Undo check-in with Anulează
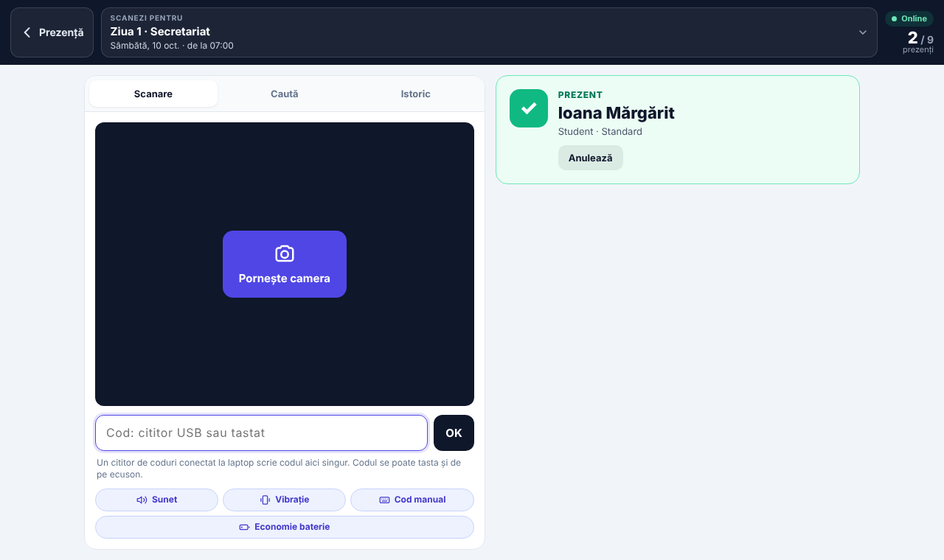The width and height of the screenshot is (944, 560). [591, 158]
